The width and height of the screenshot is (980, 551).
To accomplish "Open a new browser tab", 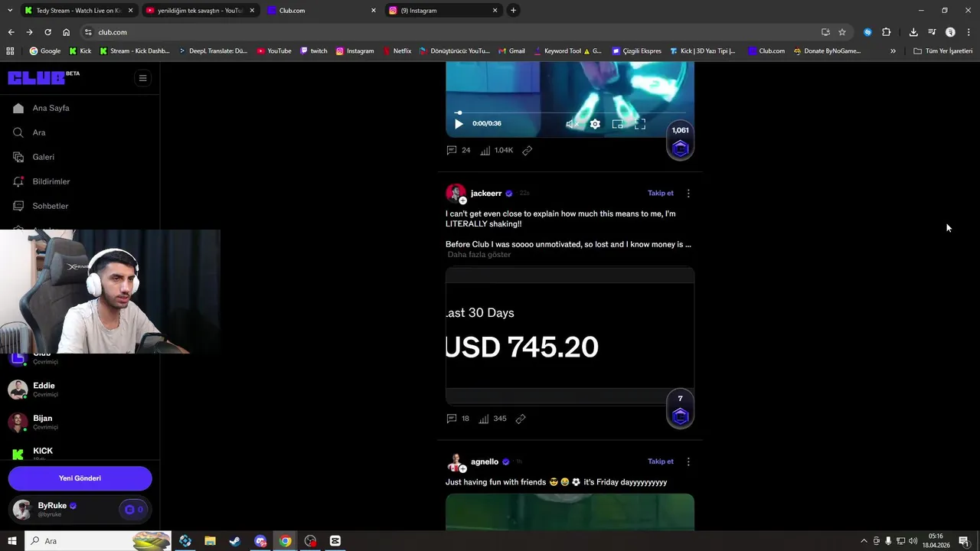I will click(513, 11).
